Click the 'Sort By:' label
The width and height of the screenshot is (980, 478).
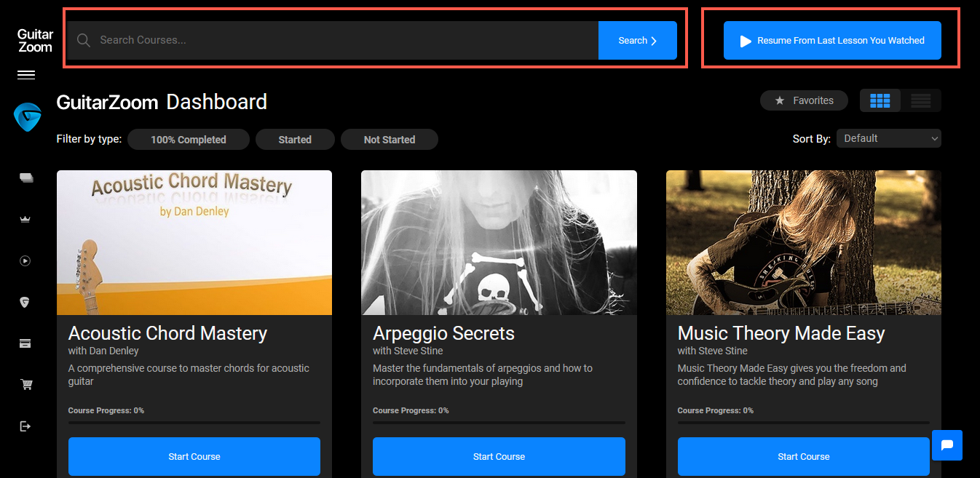[812, 139]
